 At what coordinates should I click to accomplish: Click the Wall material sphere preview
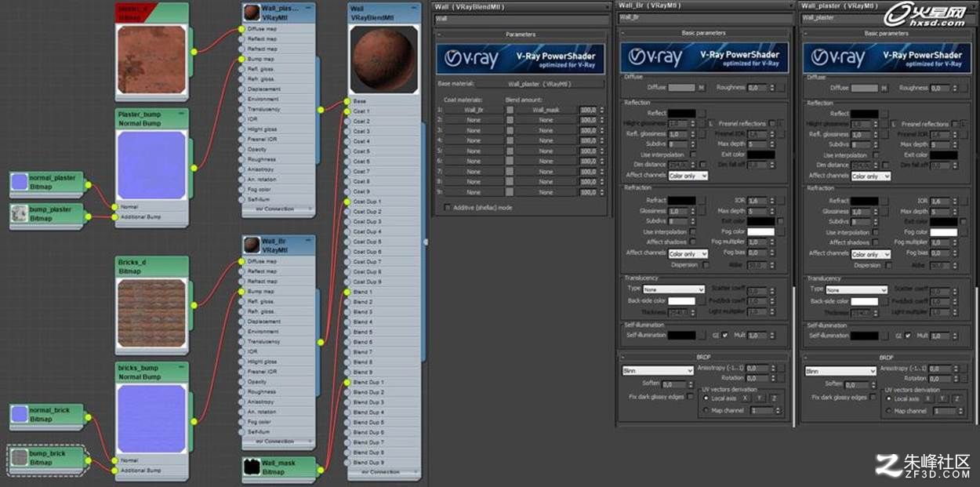click(x=384, y=59)
